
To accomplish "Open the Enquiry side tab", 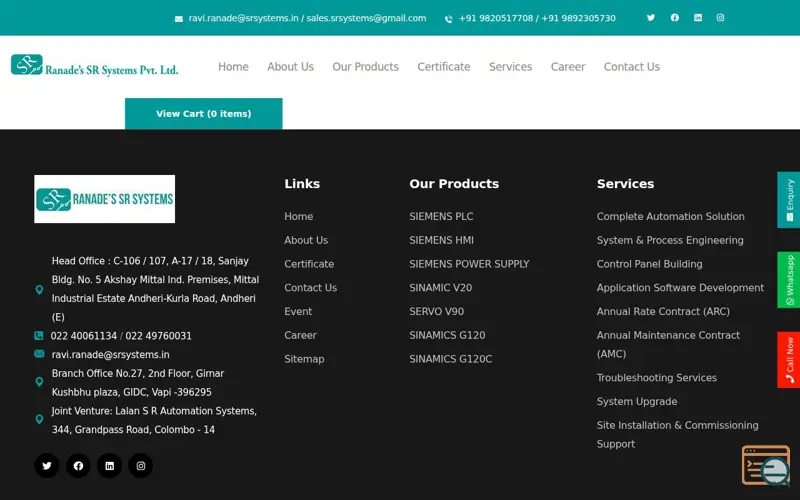I will pos(789,199).
